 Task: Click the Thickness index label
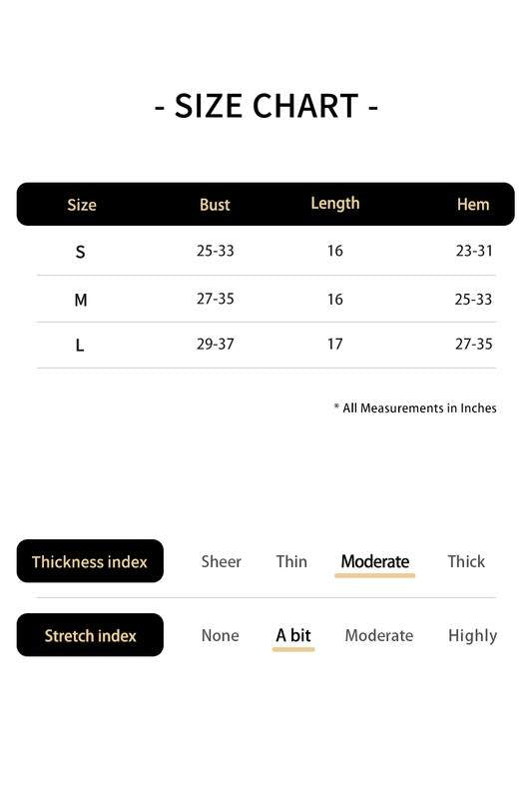(x=90, y=561)
